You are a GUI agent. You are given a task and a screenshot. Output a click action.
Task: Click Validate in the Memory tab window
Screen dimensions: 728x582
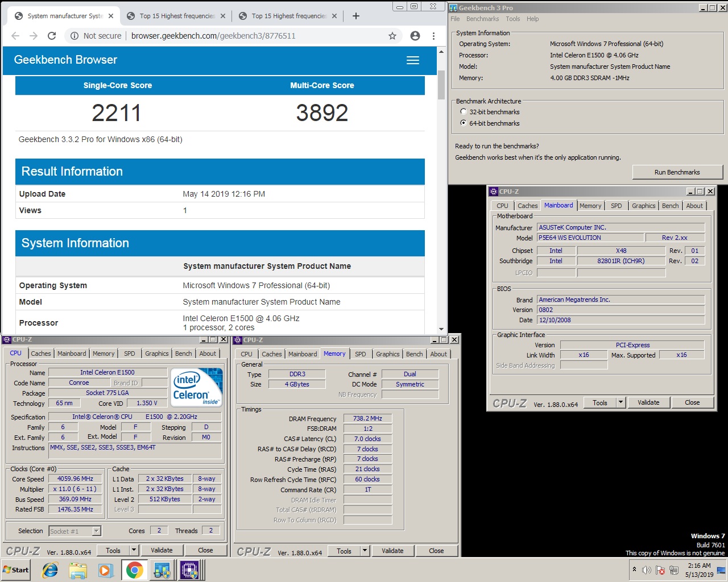(x=392, y=551)
